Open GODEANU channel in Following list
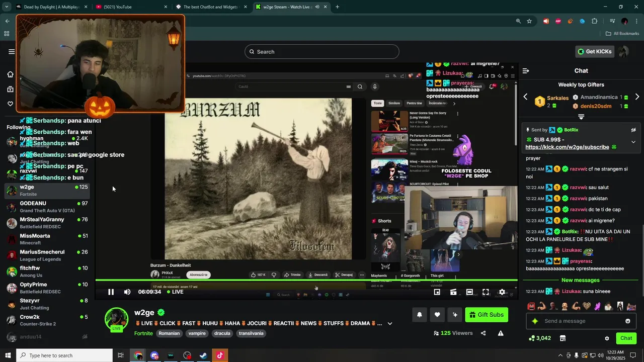 (48, 207)
